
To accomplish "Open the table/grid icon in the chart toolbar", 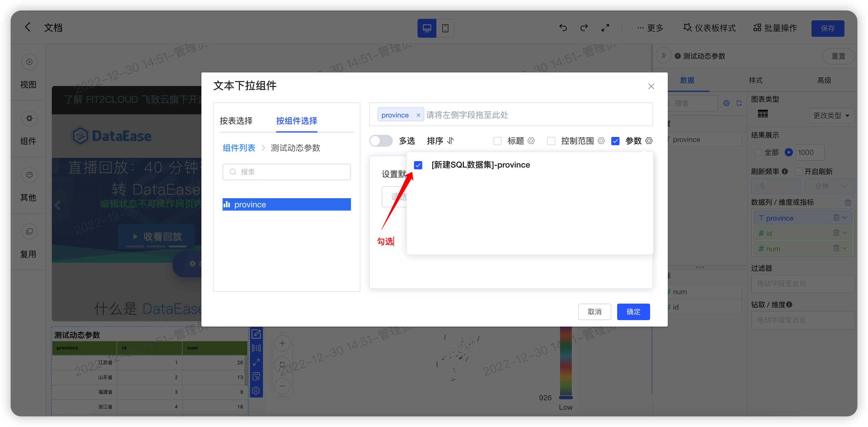I will click(x=256, y=348).
